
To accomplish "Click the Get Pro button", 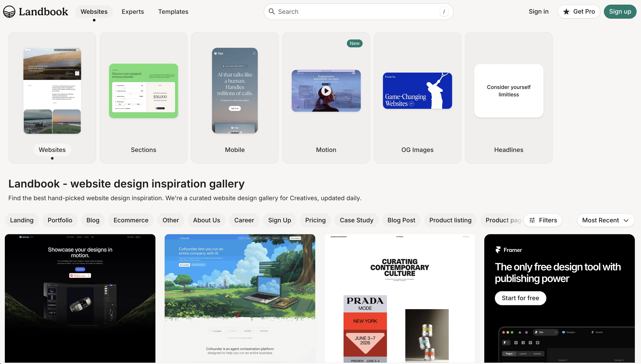I will (579, 11).
